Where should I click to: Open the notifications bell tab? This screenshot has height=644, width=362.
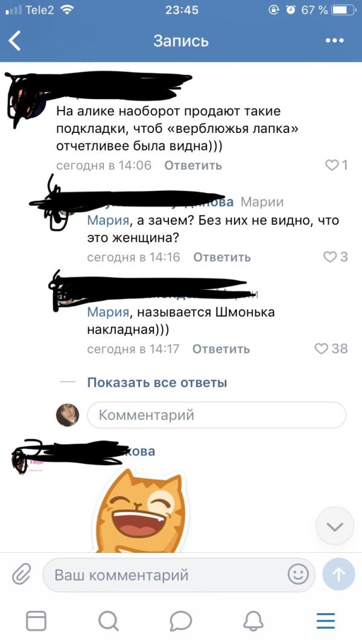click(253, 620)
